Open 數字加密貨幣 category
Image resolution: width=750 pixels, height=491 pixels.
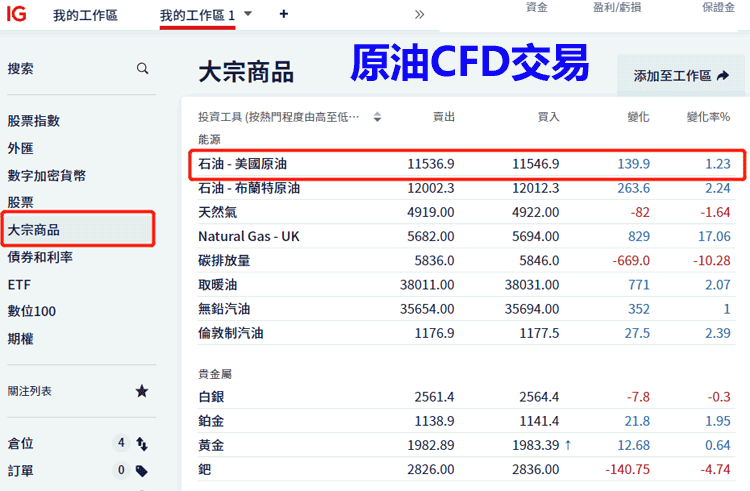47,176
